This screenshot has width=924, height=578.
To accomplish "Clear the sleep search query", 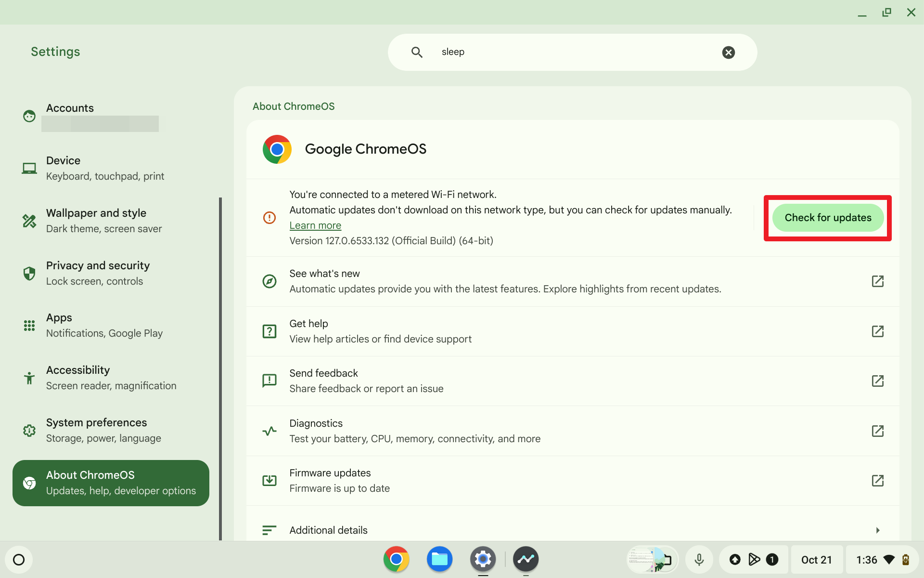I will click(x=729, y=52).
